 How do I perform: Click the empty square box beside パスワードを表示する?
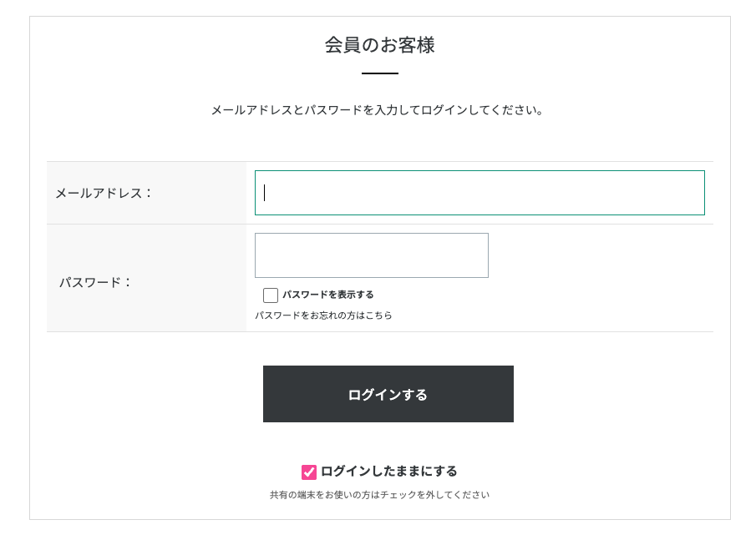coord(271,295)
